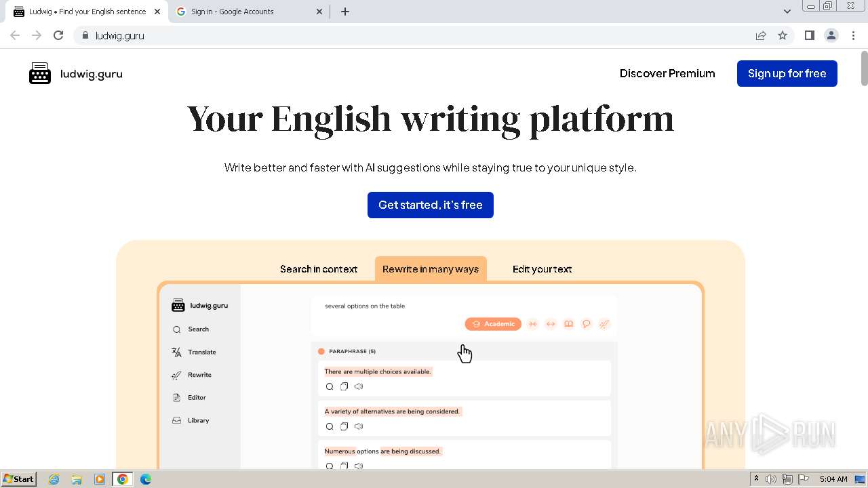Click the open book icon in demo toolbar
This screenshot has width=868, height=488.
(x=568, y=324)
